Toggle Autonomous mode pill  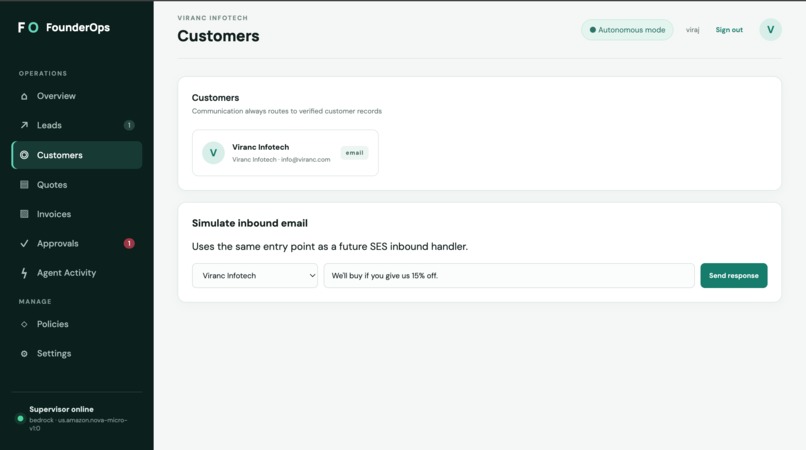click(x=627, y=30)
